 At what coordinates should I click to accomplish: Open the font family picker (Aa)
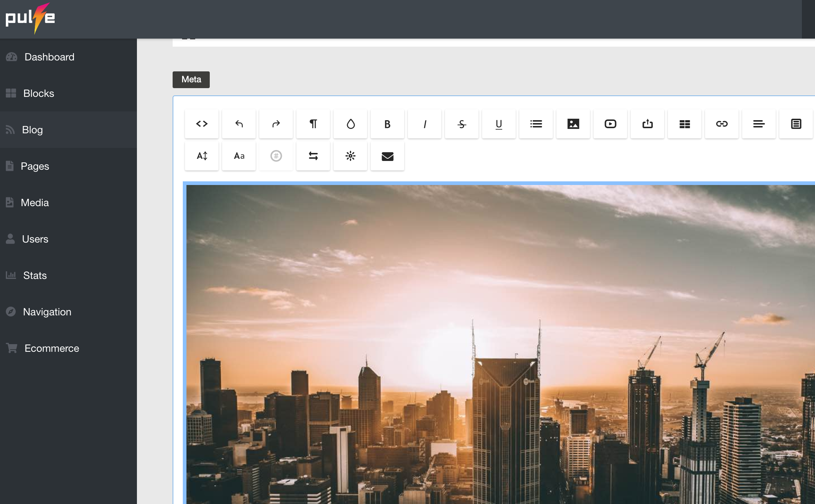click(x=239, y=156)
